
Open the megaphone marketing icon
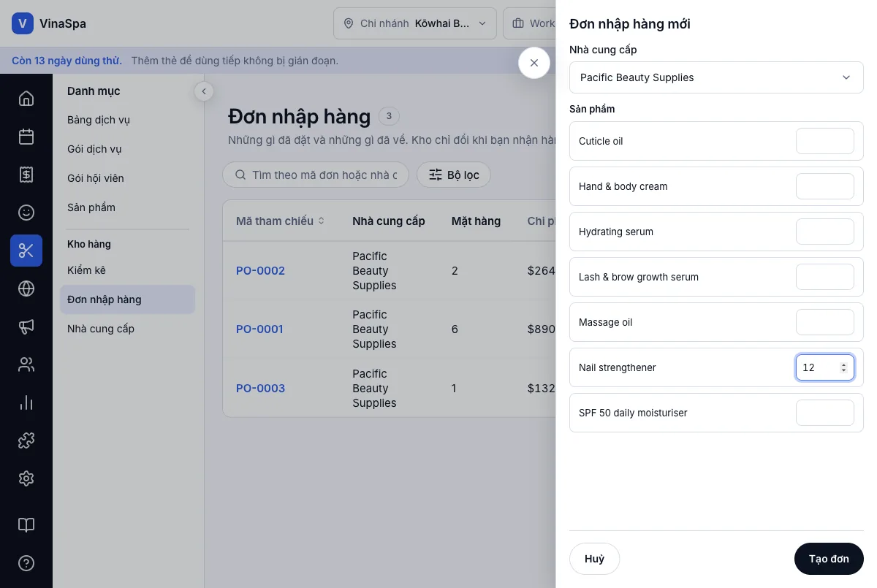26,327
